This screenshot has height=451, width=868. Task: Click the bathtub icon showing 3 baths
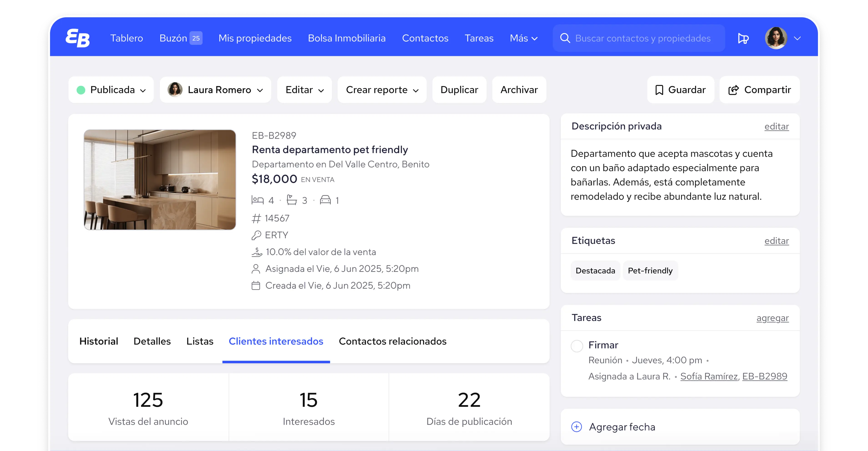[x=292, y=199]
